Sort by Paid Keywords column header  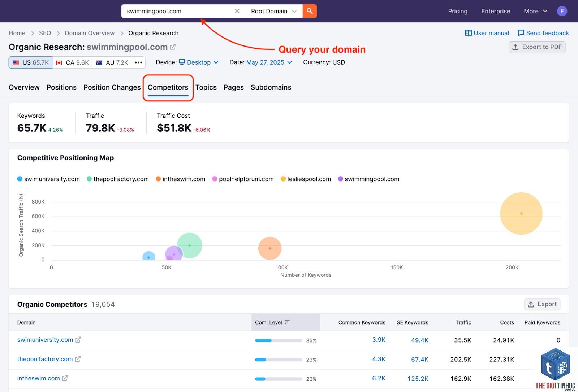pos(542,322)
